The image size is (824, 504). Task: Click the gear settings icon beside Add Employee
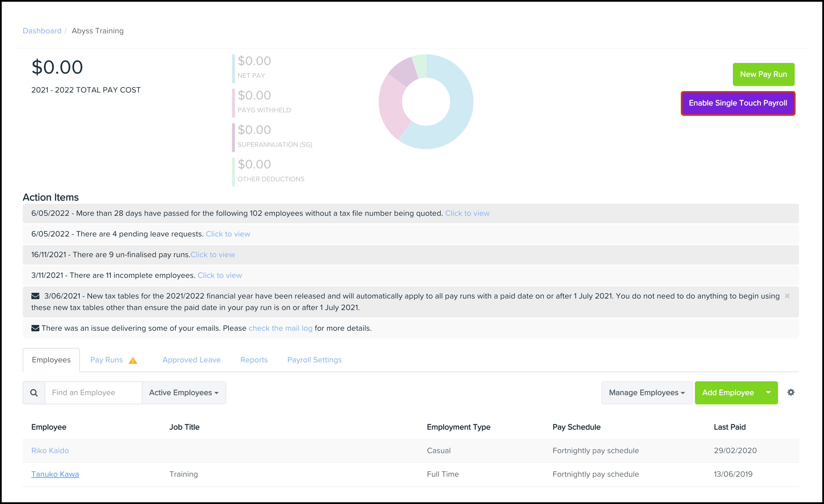(790, 392)
